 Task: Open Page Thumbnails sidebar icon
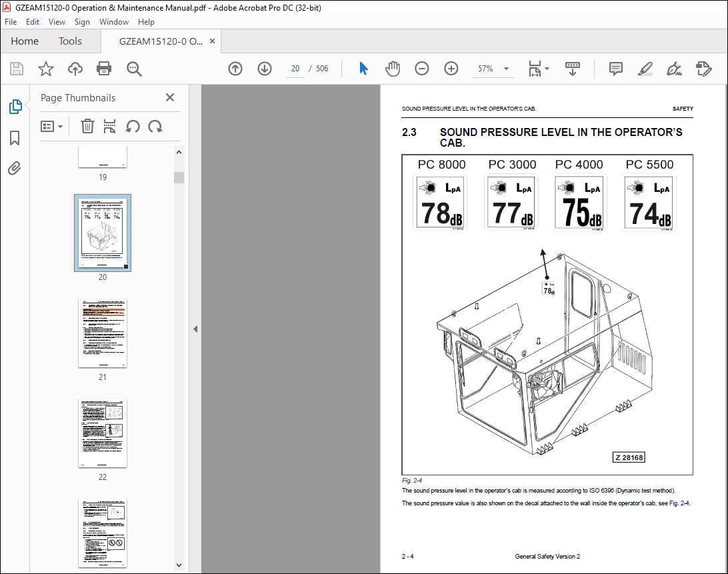click(x=15, y=107)
